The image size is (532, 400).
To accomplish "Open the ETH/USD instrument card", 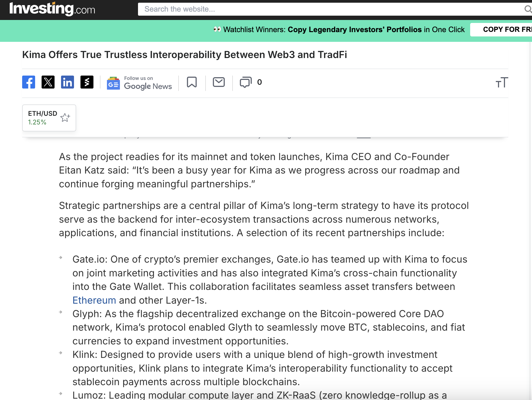I will coord(42,118).
